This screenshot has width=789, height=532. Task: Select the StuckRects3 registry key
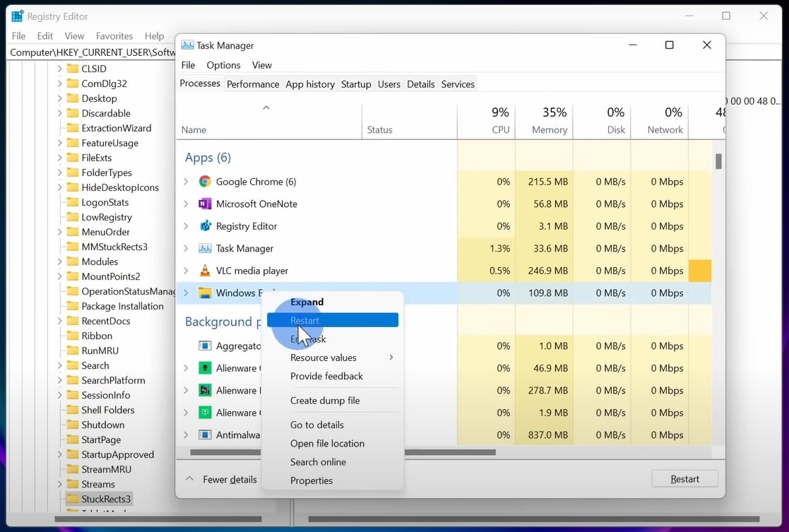106,499
